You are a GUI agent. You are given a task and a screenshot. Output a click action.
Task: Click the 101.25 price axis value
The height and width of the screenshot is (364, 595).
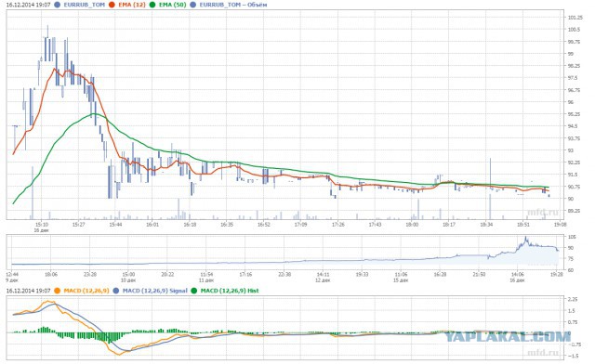click(575, 18)
